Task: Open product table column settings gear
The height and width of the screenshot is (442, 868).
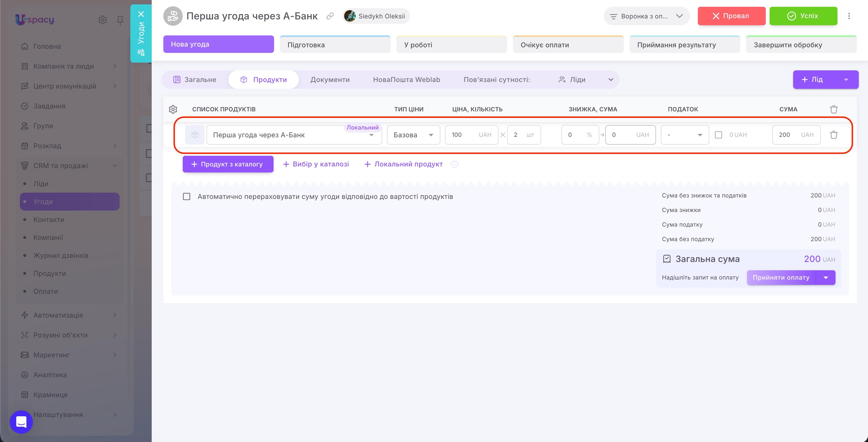Action: click(173, 109)
